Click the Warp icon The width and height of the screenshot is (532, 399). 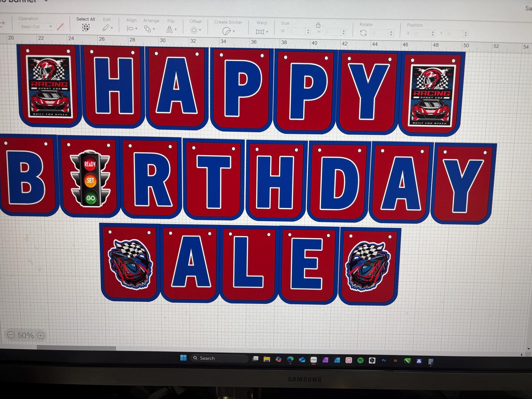[x=260, y=32]
